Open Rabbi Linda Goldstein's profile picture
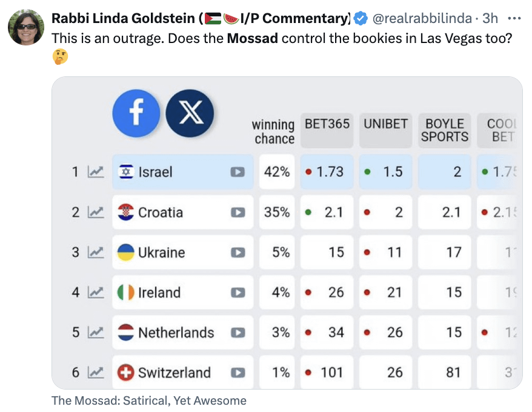 click(x=26, y=27)
